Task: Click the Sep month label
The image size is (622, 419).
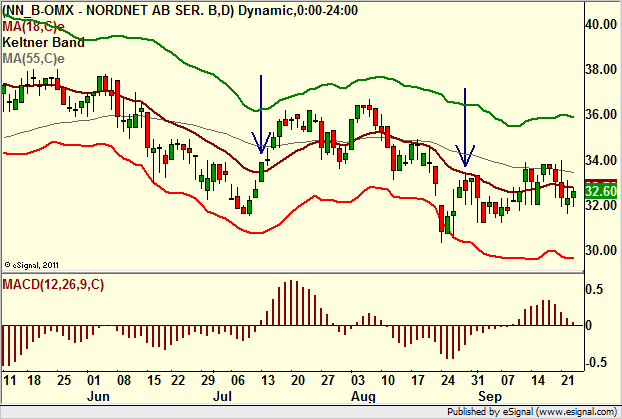Action: pyautogui.click(x=490, y=396)
